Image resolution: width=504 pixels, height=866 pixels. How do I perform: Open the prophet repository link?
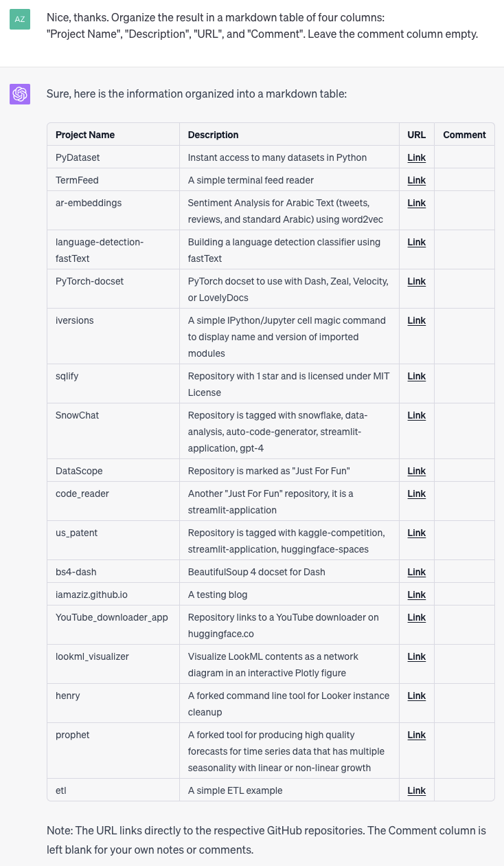pyautogui.click(x=416, y=735)
